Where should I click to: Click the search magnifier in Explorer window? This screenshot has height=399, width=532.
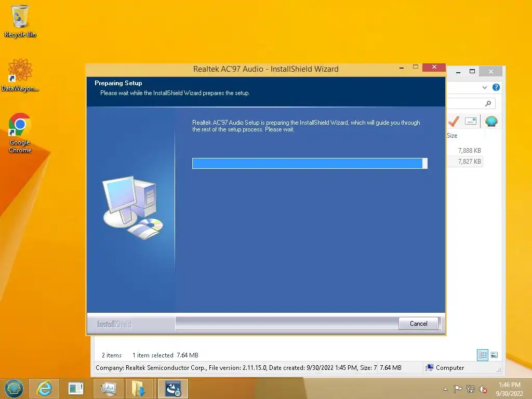(x=488, y=103)
